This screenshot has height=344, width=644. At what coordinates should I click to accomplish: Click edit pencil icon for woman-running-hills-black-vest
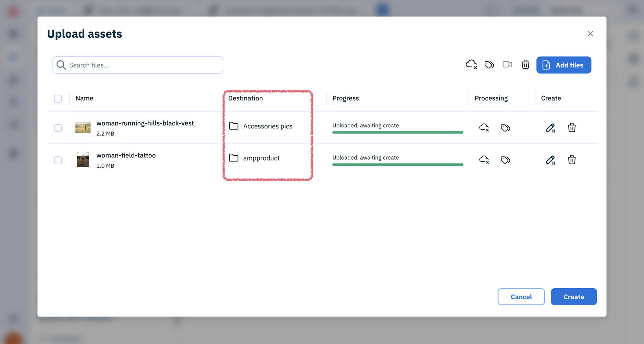550,128
